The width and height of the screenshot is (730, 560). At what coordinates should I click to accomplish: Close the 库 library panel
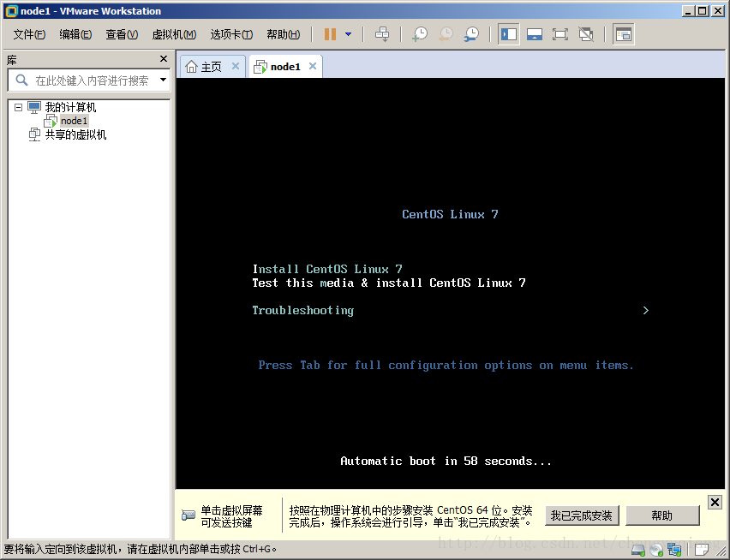click(164, 58)
